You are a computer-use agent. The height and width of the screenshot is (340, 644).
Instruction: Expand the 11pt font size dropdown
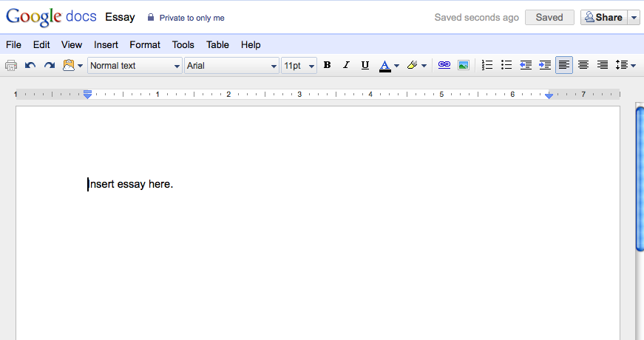[x=299, y=66]
